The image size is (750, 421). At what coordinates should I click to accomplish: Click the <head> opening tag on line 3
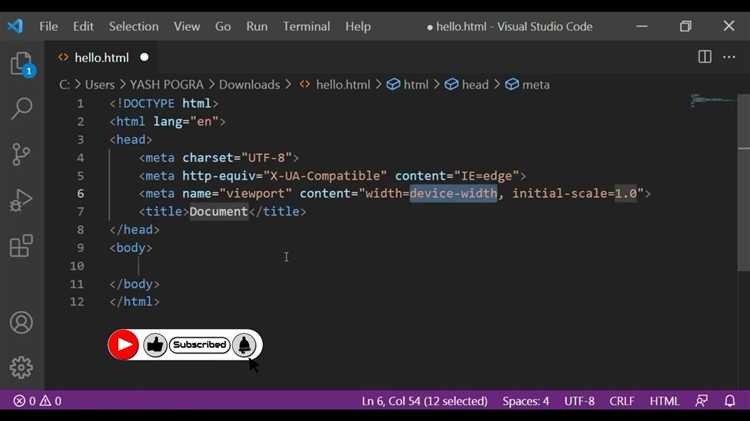131,140
